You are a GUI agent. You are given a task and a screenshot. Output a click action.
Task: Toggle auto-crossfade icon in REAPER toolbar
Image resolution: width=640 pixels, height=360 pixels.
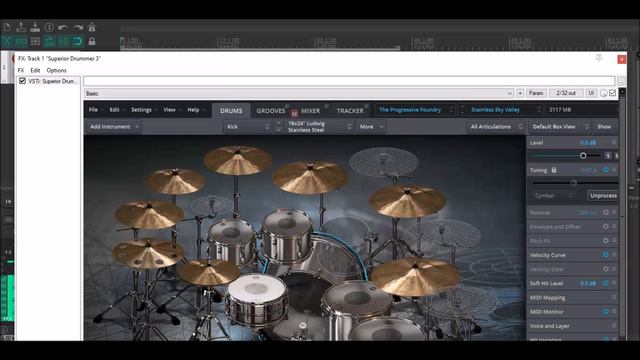coord(7,41)
